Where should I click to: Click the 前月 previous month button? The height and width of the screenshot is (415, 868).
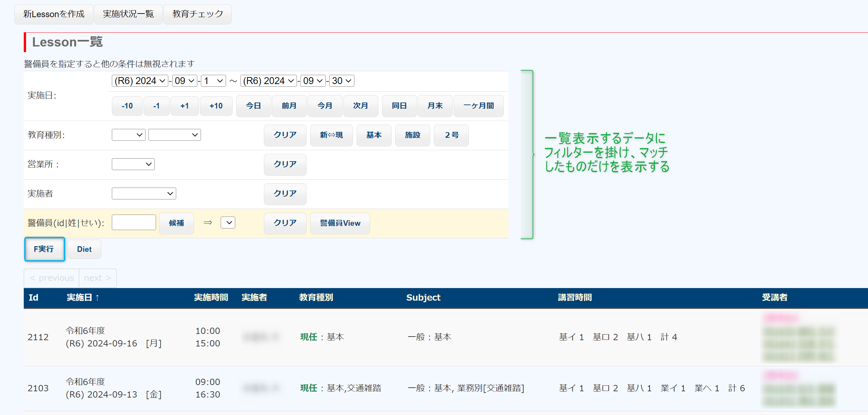289,106
